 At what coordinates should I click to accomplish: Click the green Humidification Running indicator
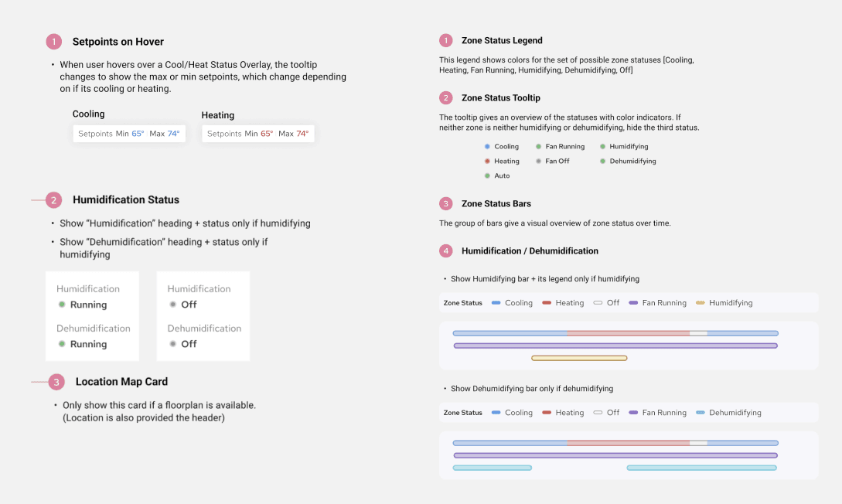click(62, 305)
